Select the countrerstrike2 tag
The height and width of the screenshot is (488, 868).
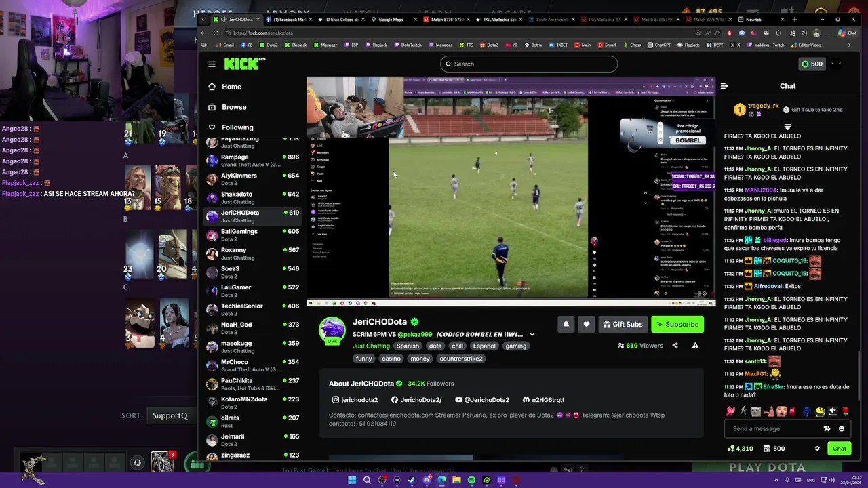coord(461,359)
